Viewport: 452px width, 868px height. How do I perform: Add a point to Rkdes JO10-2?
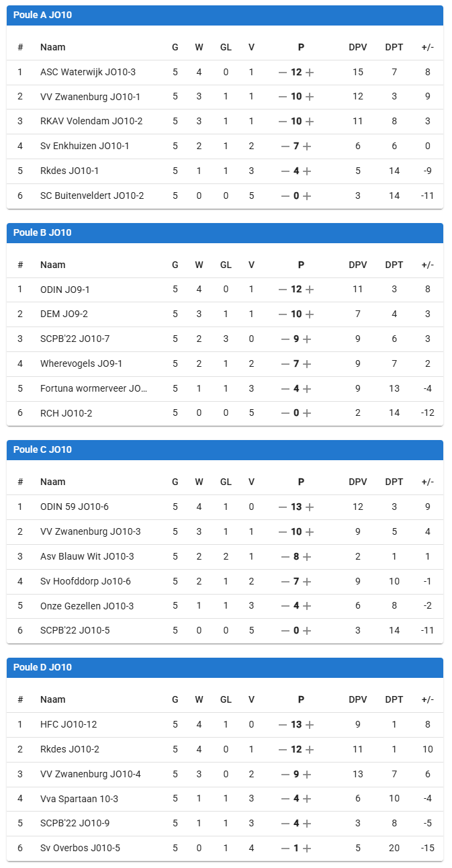(310, 750)
